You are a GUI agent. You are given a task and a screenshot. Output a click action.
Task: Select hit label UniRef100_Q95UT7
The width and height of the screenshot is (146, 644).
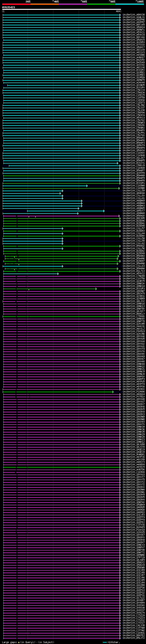134,211
